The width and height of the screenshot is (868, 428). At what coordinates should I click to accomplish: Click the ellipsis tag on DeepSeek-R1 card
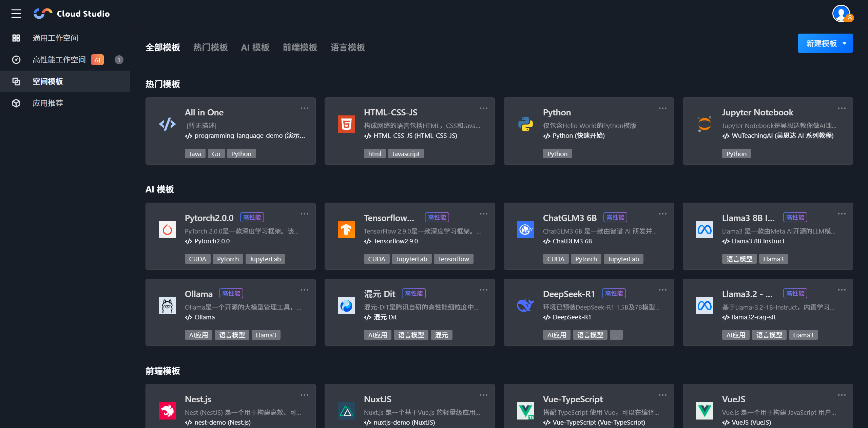point(616,335)
